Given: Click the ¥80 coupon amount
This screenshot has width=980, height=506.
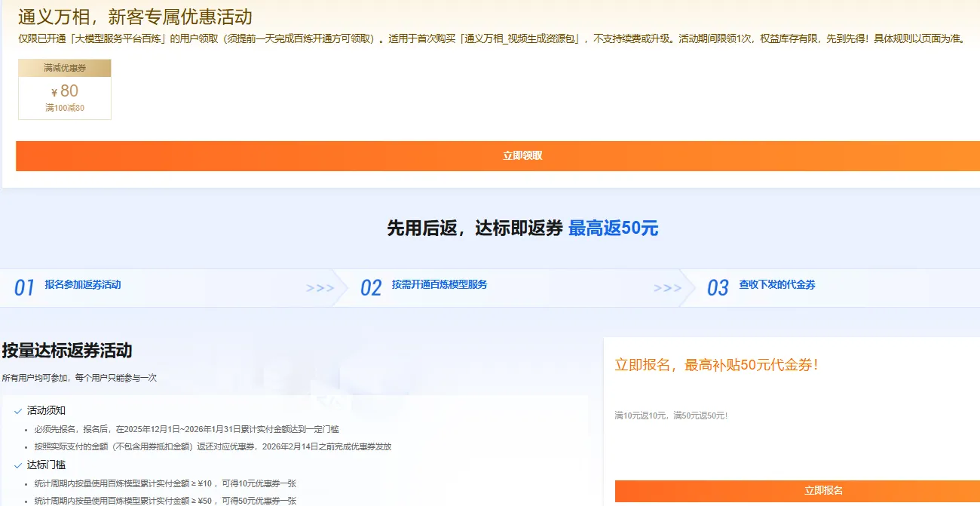Looking at the screenshot, I should click(x=64, y=93).
